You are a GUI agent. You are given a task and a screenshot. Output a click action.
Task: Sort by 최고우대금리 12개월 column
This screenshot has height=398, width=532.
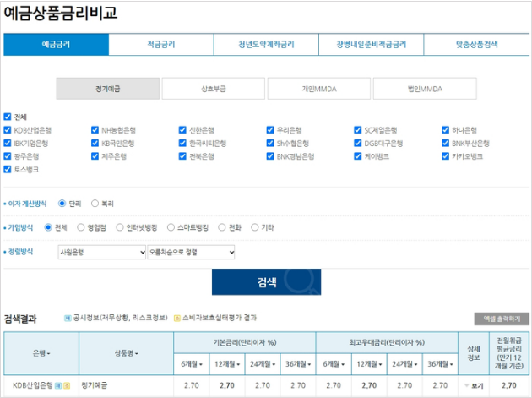369,364
